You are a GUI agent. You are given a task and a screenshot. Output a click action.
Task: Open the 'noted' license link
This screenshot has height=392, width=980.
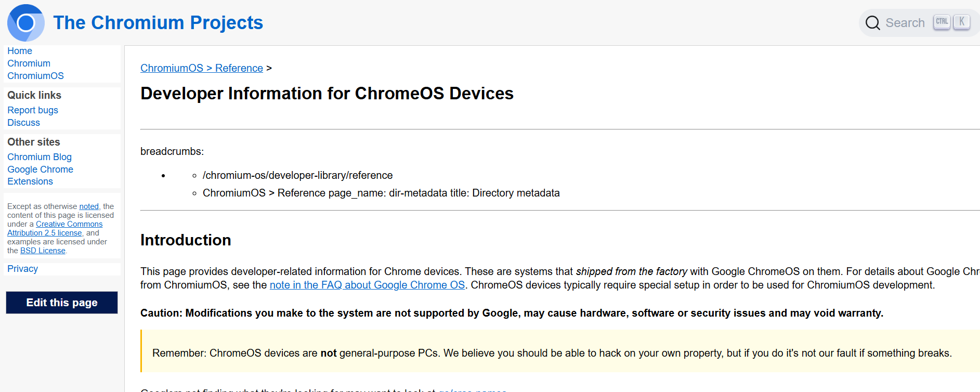pos(89,206)
